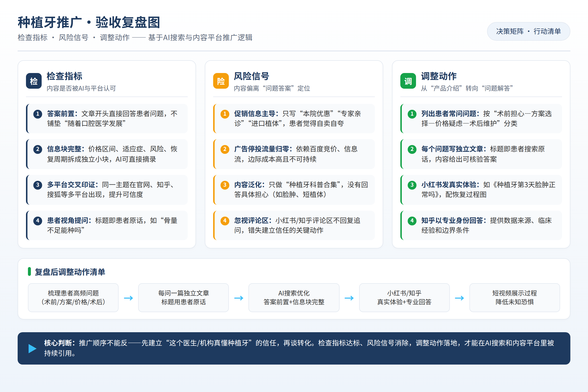Click number badge 4 beside 患者视角提问
588x392 pixels.
[38, 221]
